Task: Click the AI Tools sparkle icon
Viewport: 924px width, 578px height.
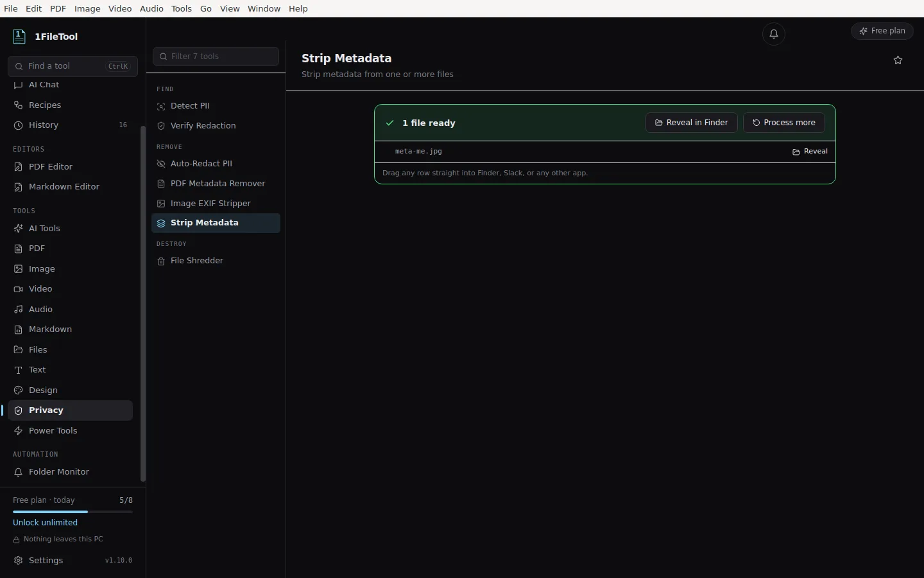Action: (x=19, y=229)
